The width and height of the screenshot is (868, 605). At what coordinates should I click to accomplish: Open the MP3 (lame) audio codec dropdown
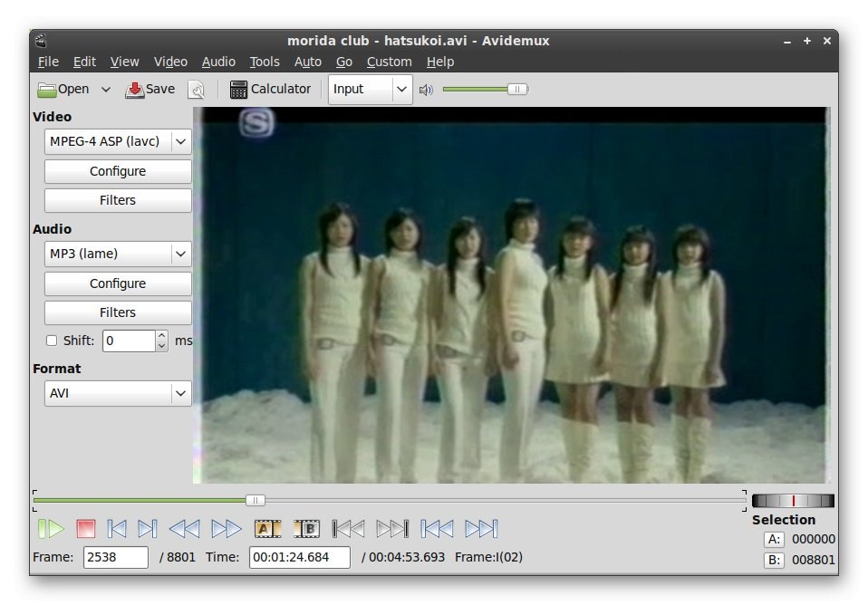point(118,254)
